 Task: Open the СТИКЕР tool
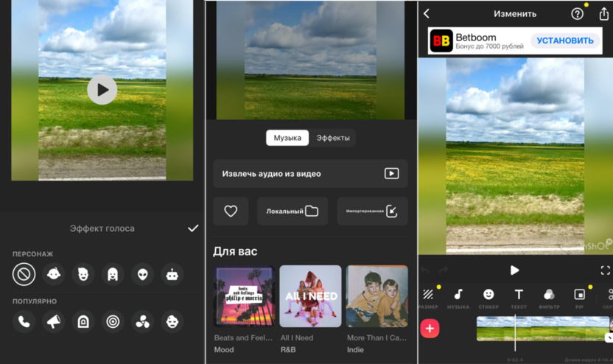pyautogui.click(x=488, y=298)
